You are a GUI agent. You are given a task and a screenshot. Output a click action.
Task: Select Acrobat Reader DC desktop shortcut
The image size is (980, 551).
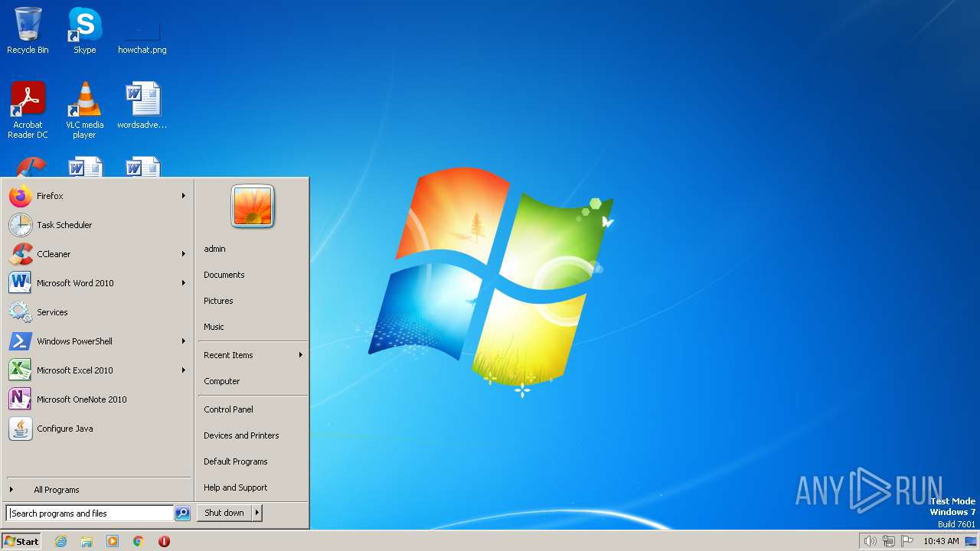click(28, 110)
